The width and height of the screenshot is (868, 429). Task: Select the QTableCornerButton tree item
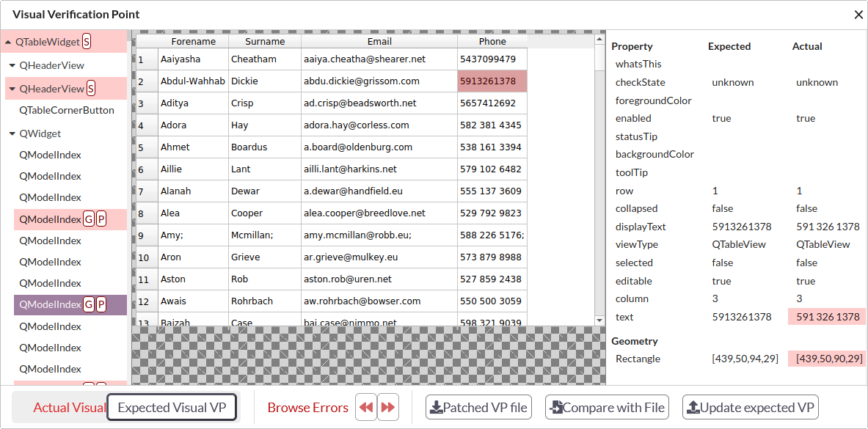click(x=67, y=110)
